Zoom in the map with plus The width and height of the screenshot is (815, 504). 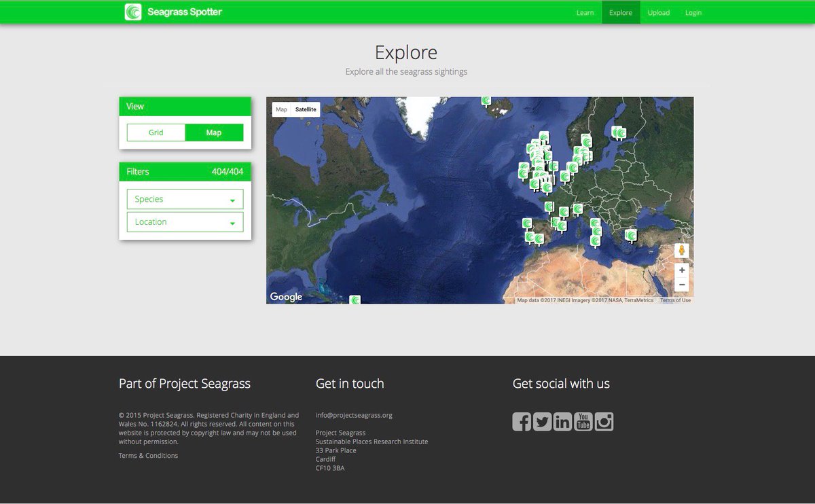click(682, 270)
